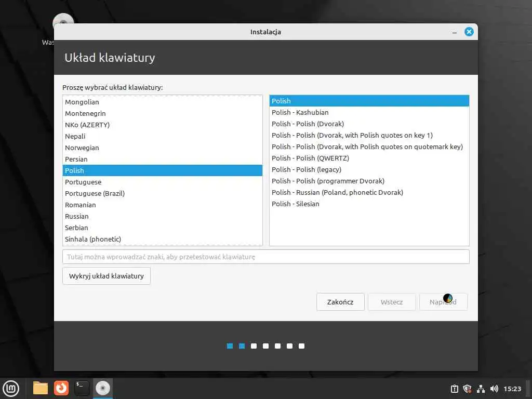Open the Terminal from the taskbar
Screen dimensions: 532x399
pyautogui.click(x=82, y=388)
